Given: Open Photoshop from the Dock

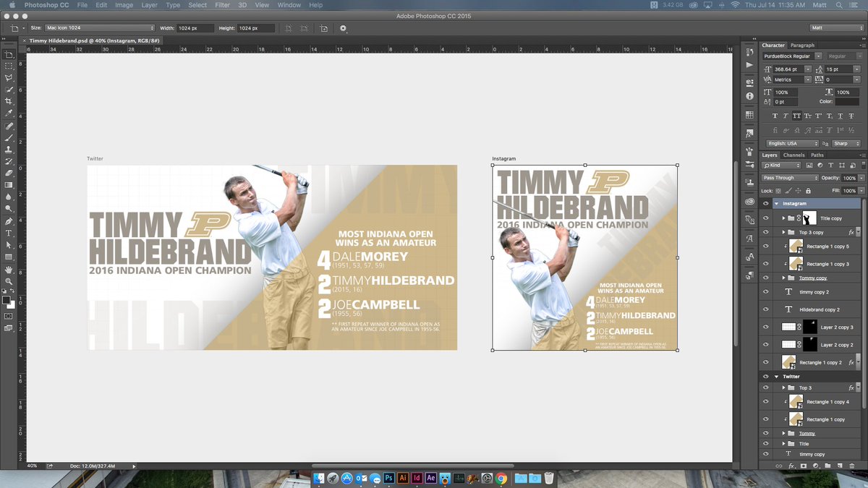Looking at the screenshot, I should [x=388, y=478].
